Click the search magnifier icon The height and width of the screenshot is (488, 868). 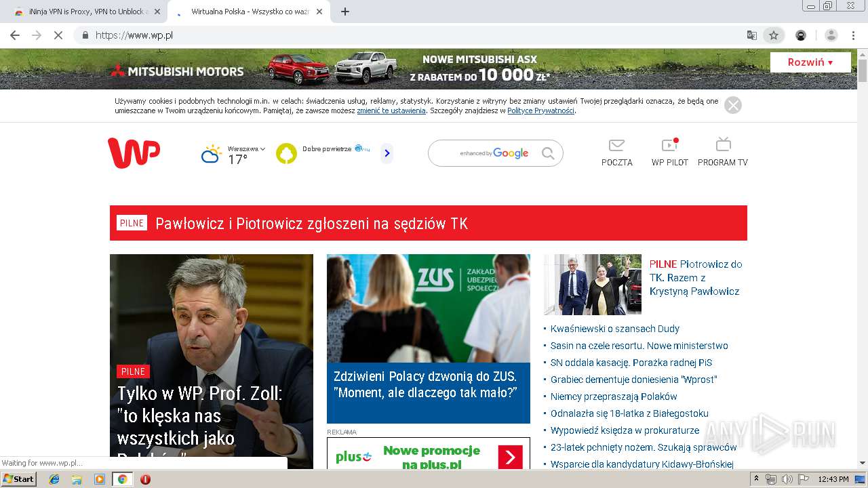pyautogui.click(x=548, y=153)
